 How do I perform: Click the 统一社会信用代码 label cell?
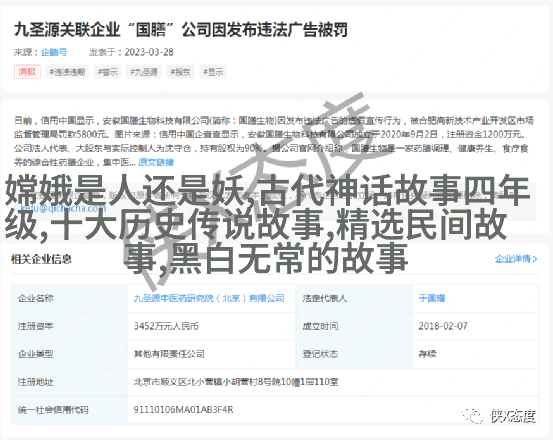click(x=69, y=410)
